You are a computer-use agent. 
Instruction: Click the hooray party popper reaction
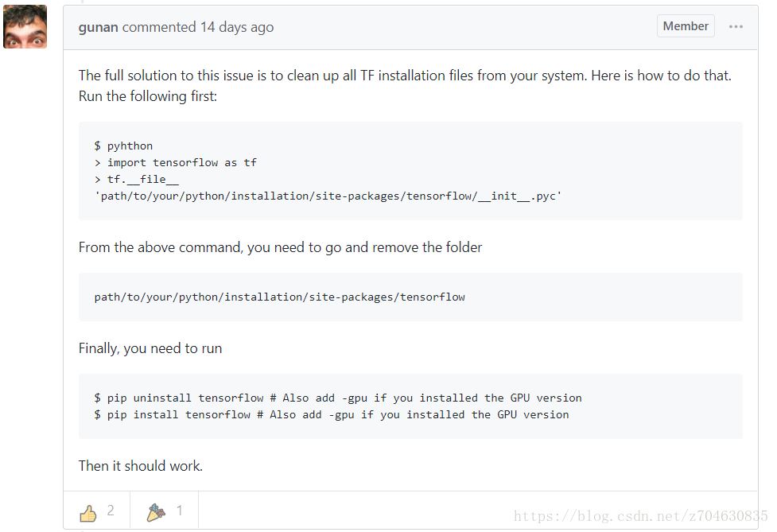coord(156,513)
